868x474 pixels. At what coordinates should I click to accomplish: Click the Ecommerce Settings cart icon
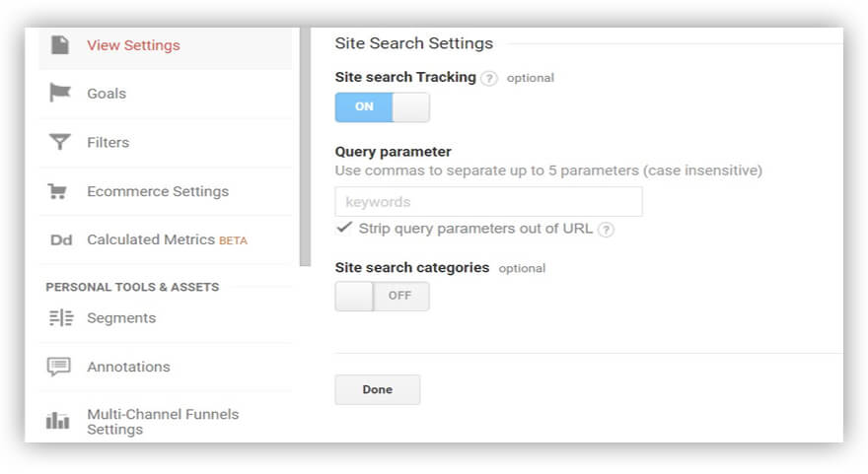[x=60, y=191]
